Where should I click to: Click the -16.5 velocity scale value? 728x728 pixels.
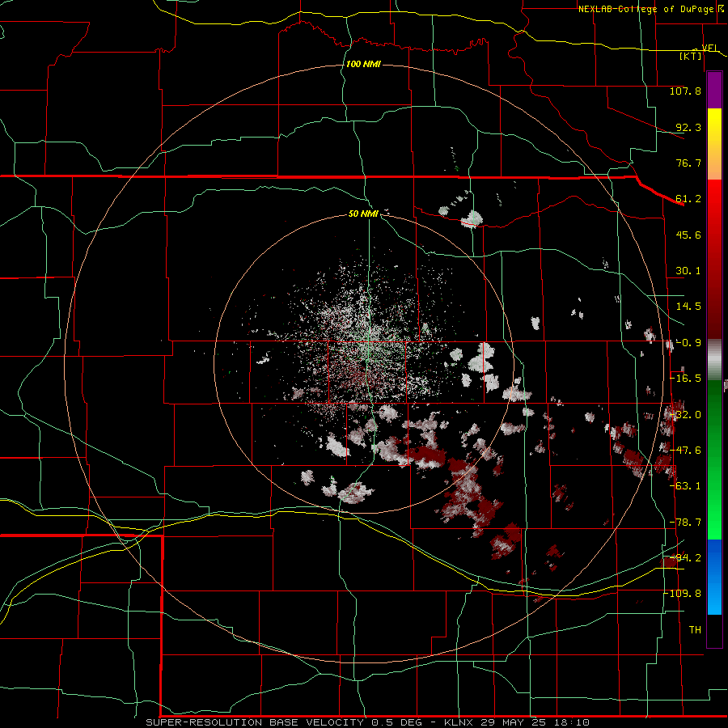click(x=685, y=379)
